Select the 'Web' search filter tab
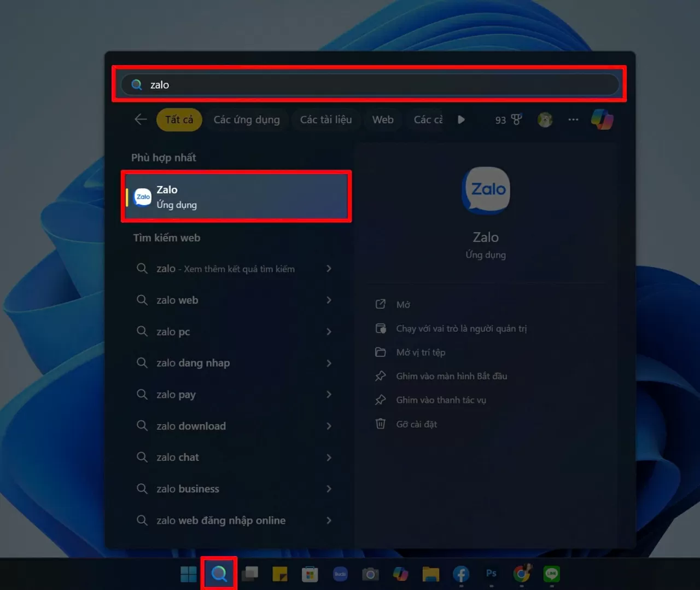This screenshot has height=590, width=700. click(383, 120)
